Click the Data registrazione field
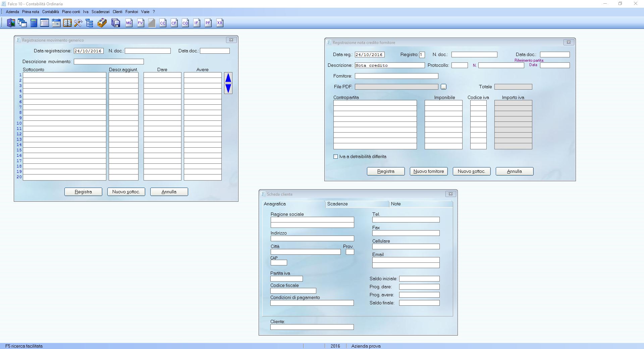 89,51
